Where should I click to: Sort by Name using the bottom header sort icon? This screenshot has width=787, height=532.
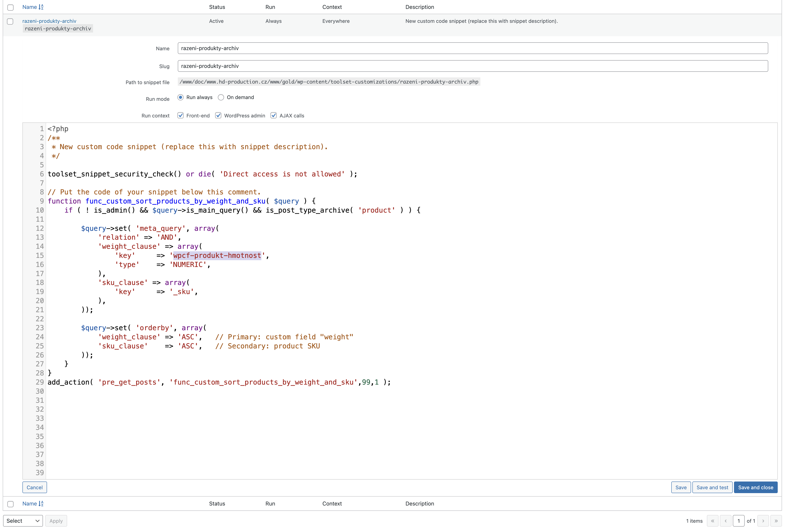tap(41, 504)
